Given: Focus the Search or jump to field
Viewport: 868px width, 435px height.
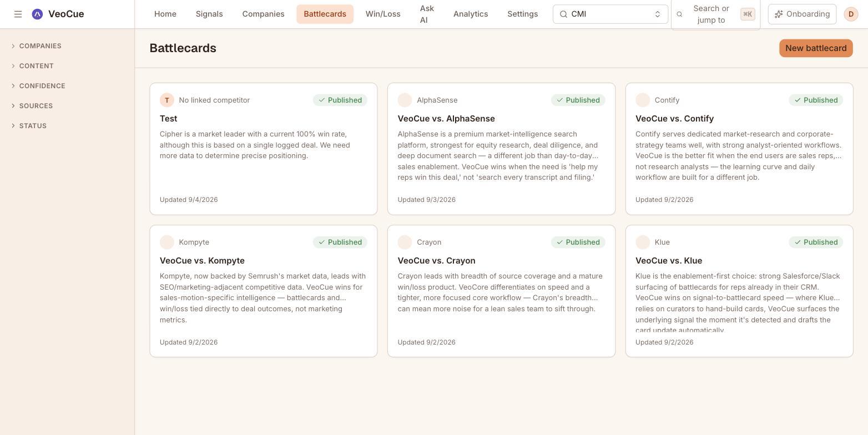Looking at the screenshot, I should (715, 14).
